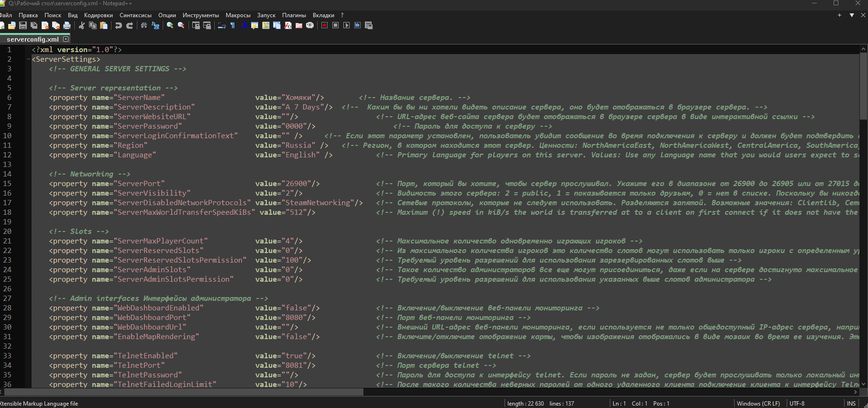This screenshot has width=868, height=408.
Task: Create a new document with New icon
Action: tap(2, 25)
